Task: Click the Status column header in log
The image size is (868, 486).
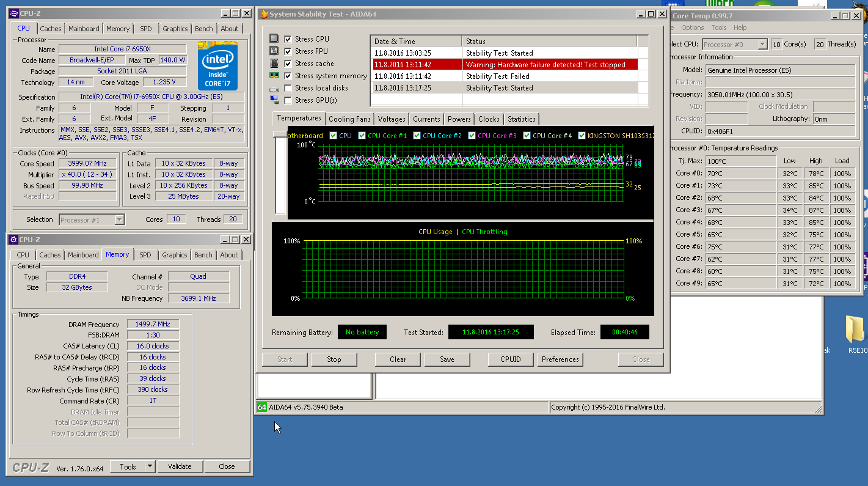Action: 549,41
